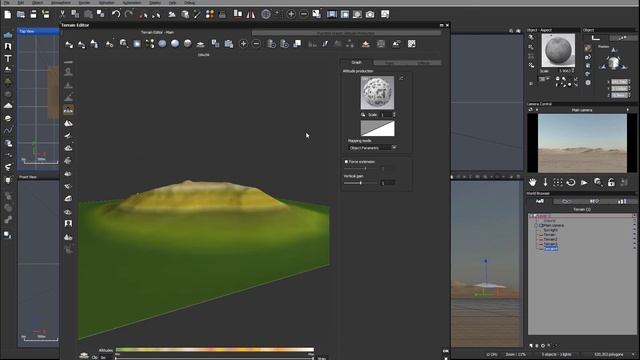This screenshot has height=360, width=640.
Task: Select Terrain3 in World Browser
Action: 550,244
